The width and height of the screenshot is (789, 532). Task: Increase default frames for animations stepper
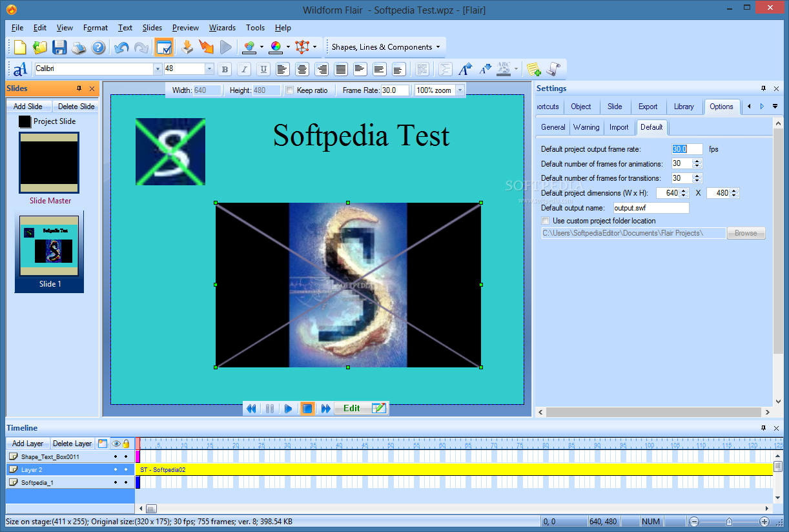pos(697,161)
